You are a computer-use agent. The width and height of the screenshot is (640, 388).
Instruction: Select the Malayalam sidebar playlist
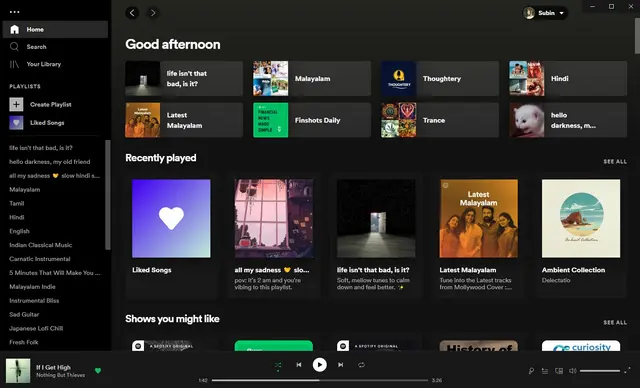[24, 189]
